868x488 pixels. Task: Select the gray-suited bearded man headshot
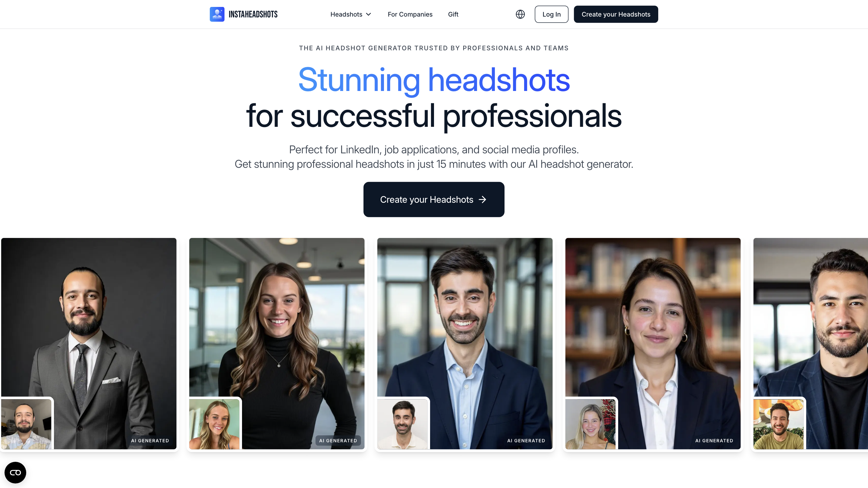[x=89, y=343]
